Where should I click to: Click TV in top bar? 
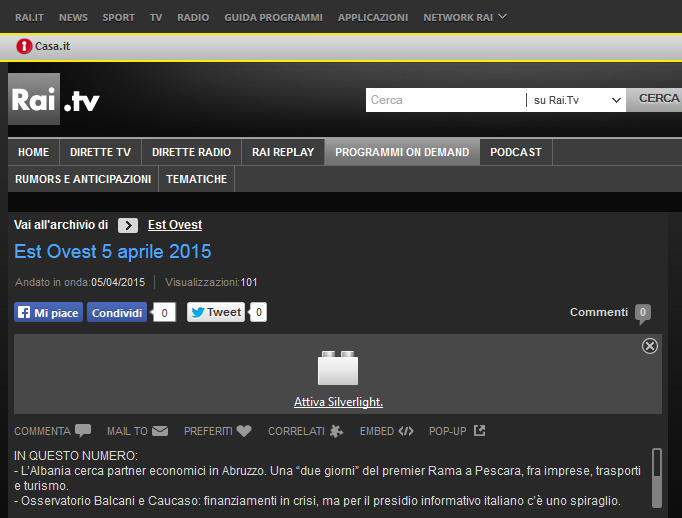coord(156,17)
